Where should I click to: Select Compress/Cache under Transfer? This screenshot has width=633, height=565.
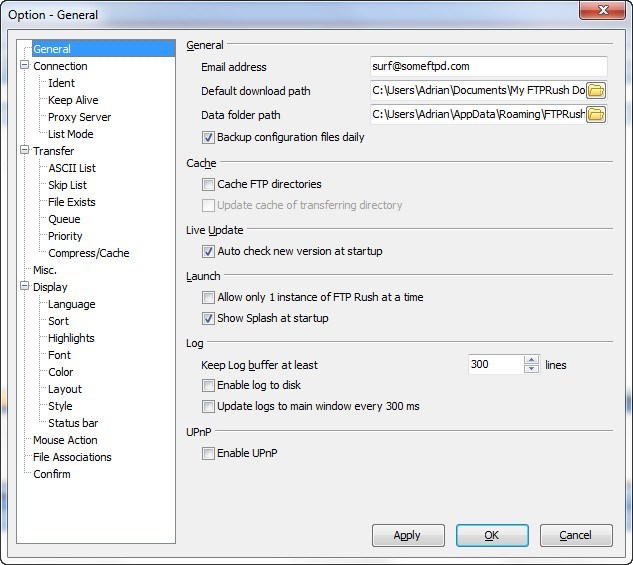point(88,253)
